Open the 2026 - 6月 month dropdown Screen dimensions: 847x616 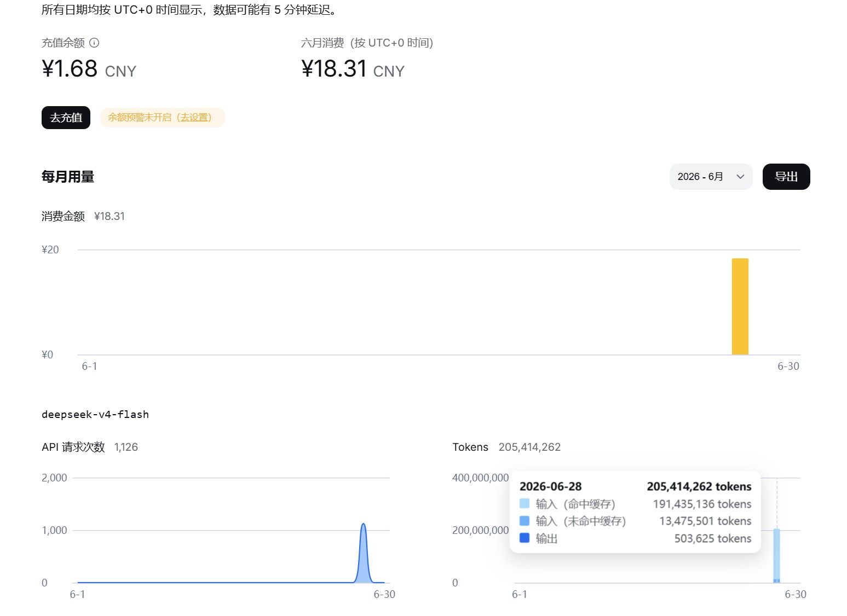point(711,177)
